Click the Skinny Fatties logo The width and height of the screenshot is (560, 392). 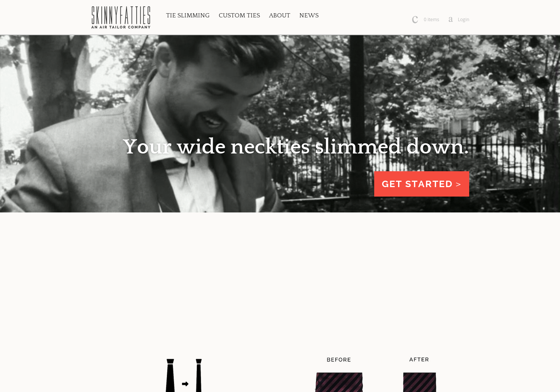[x=121, y=17]
